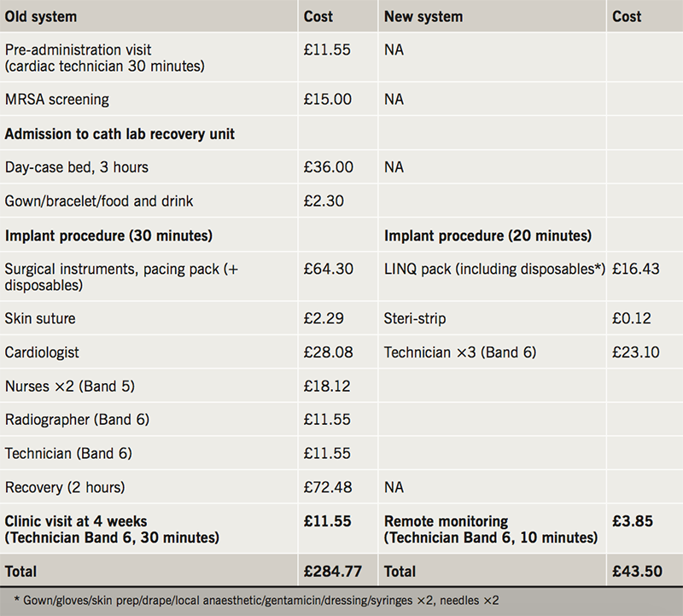This screenshot has width=683, height=616.
Task: Click the 'New system' column header
Action: [423, 16]
